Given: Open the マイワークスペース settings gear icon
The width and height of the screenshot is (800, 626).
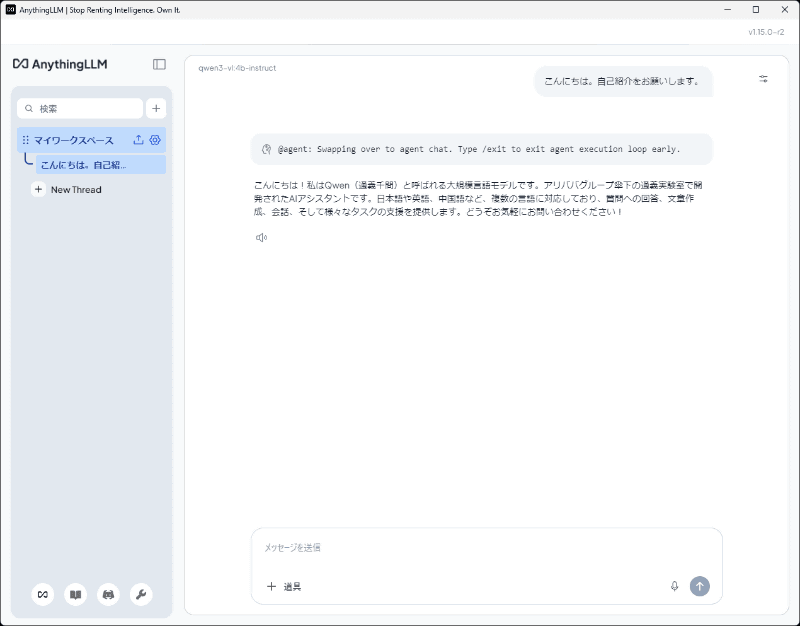Looking at the screenshot, I should click(155, 140).
